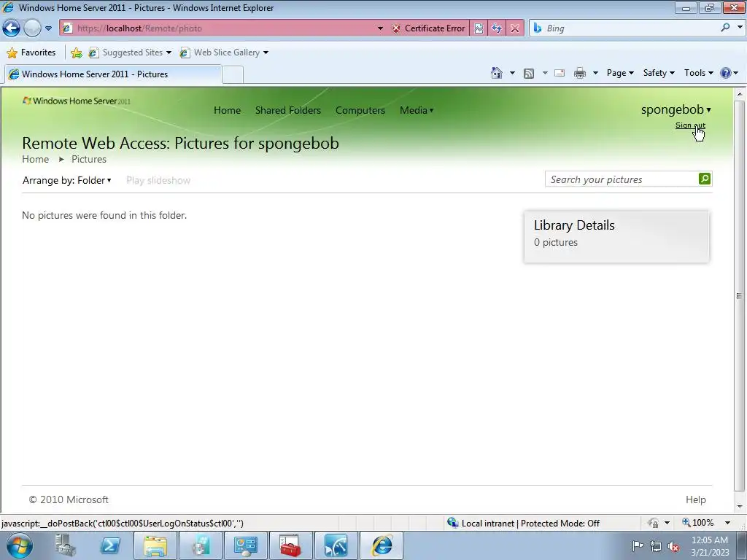Open Windows Explorer folder taskbar icon
This screenshot has width=747, height=560.
pos(155,545)
